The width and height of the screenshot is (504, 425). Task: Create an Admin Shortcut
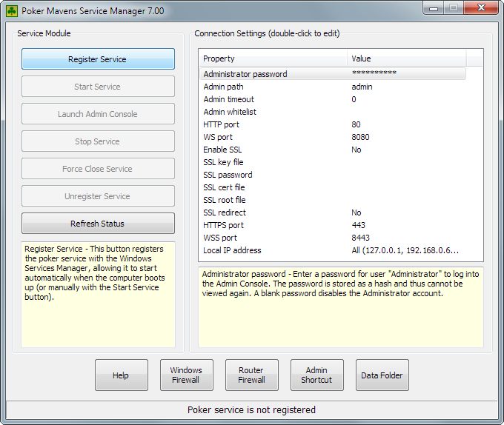point(316,375)
